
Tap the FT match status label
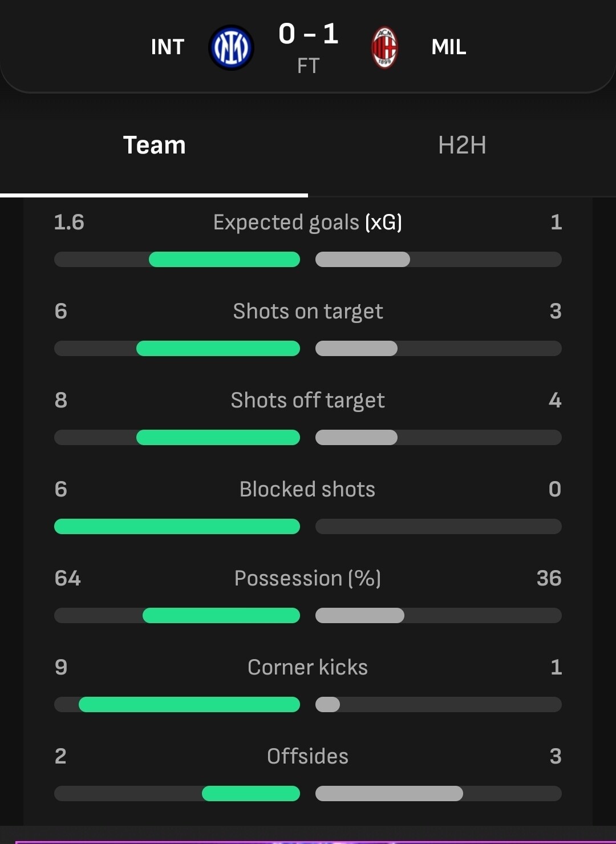pyautogui.click(x=308, y=66)
